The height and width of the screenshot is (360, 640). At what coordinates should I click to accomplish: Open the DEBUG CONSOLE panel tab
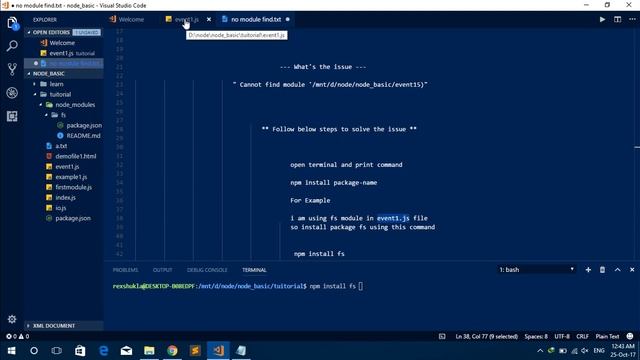(x=207, y=270)
